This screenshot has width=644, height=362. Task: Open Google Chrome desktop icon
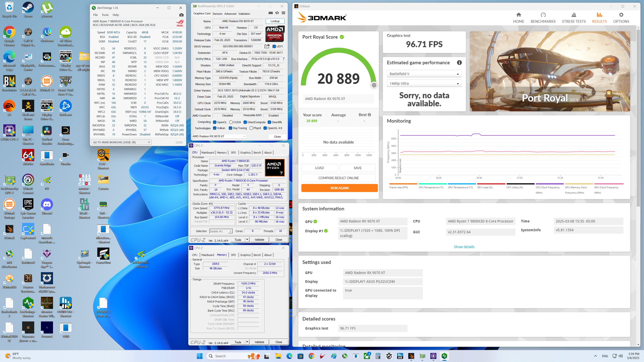pyautogui.click(x=9, y=36)
